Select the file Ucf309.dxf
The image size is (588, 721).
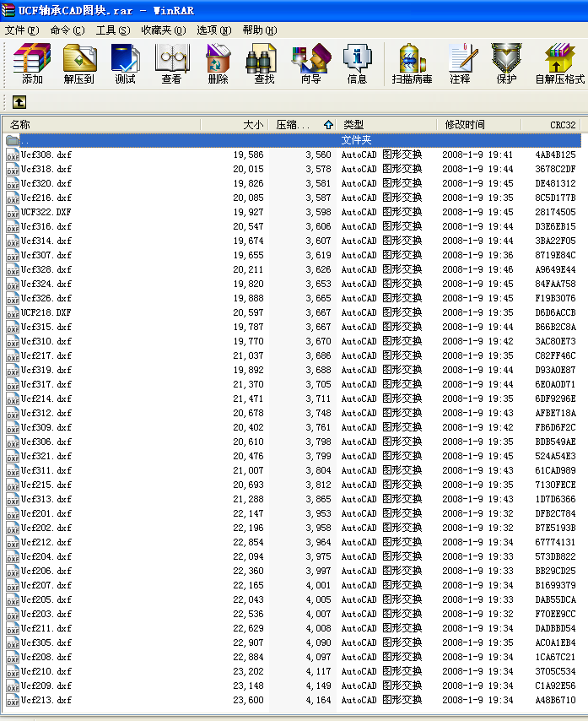pyautogui.click(x=46, y=428)
